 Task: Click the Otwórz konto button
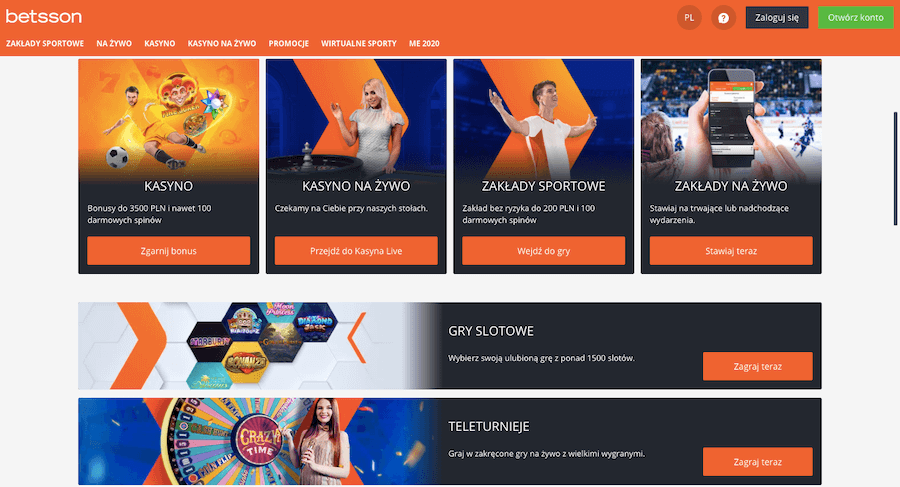pyautogui.click(x=855, y=18)
